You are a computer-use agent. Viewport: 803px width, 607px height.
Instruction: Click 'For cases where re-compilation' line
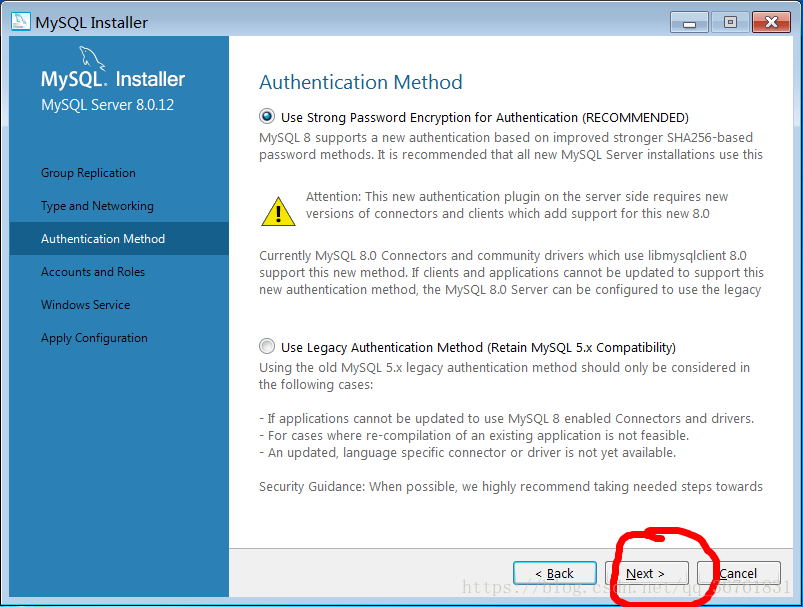pyautogui.click(x=474, y=436)
